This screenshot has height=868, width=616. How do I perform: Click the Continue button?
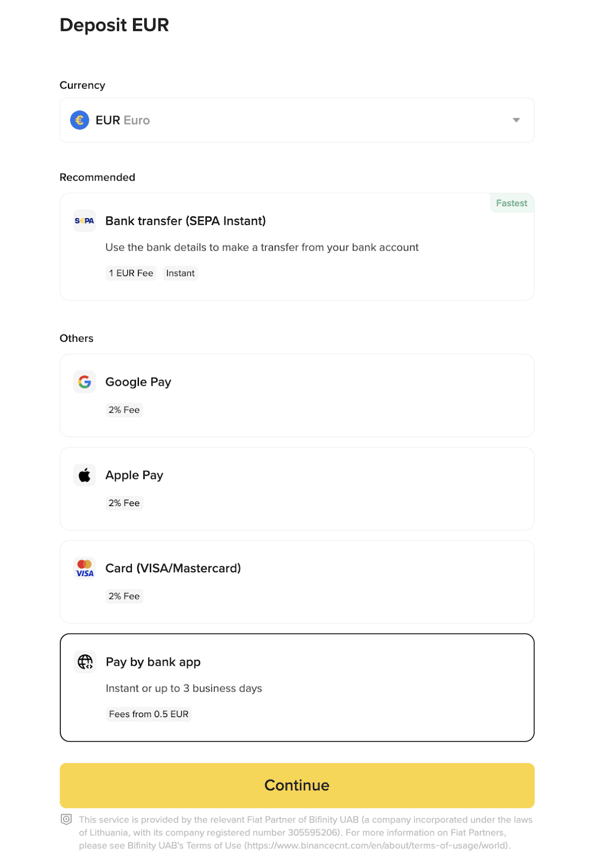(297, 786)
